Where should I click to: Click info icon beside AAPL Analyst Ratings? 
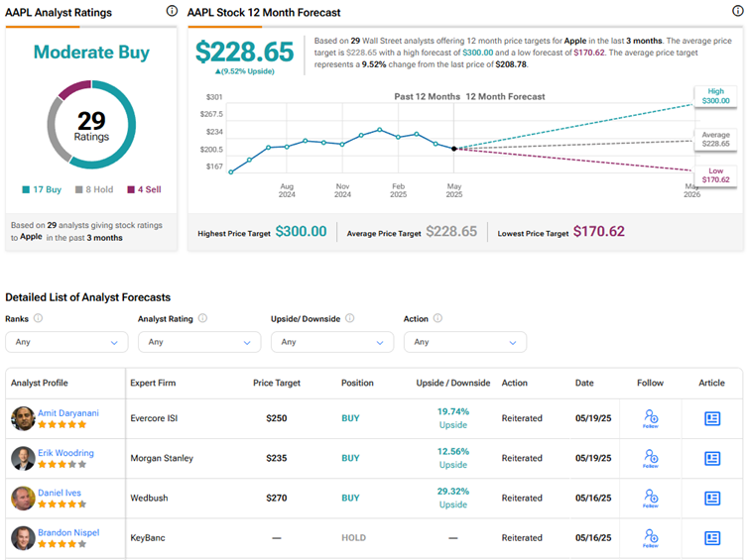172,11
